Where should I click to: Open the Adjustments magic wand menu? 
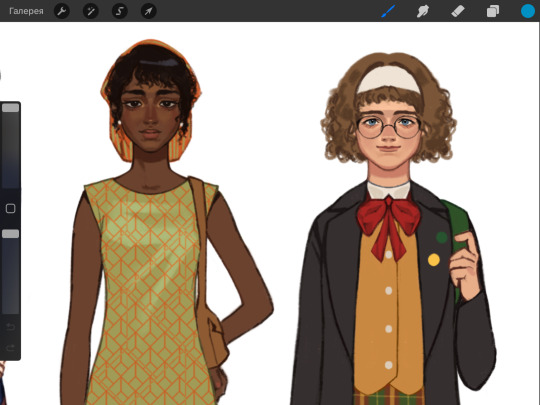pos(91,11)
